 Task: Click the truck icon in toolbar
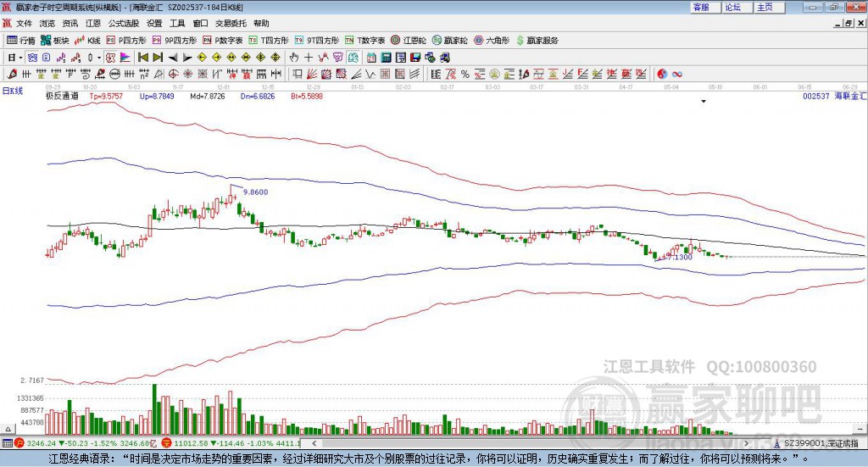(445, 58)
